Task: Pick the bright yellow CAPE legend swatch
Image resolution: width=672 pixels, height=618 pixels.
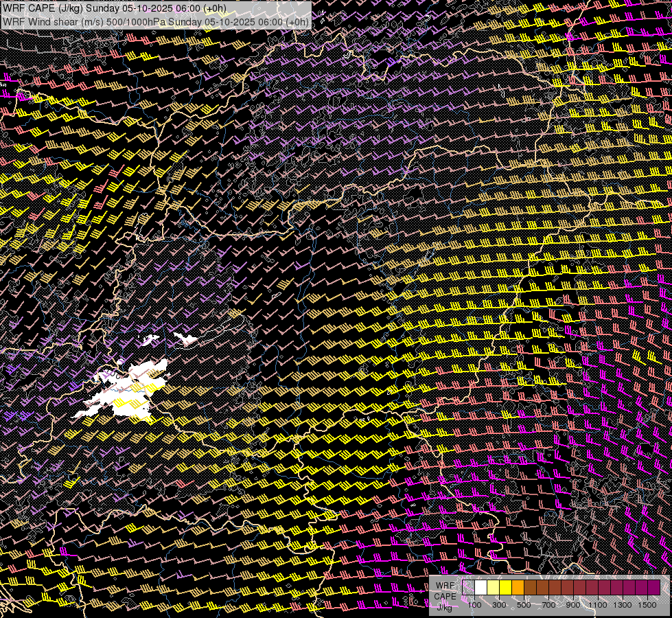Action: coord(506,587)
